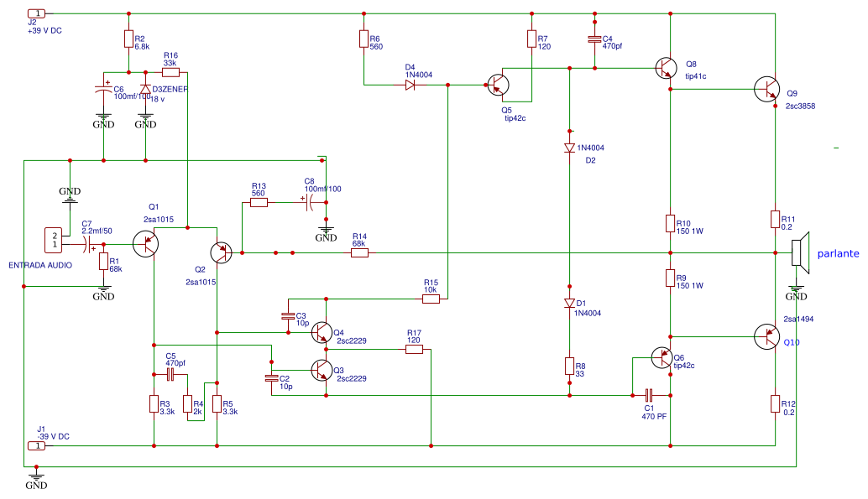Select the Q9 output transistor symbol
This screenshot has height=499, width=868.
coord(767,89)
